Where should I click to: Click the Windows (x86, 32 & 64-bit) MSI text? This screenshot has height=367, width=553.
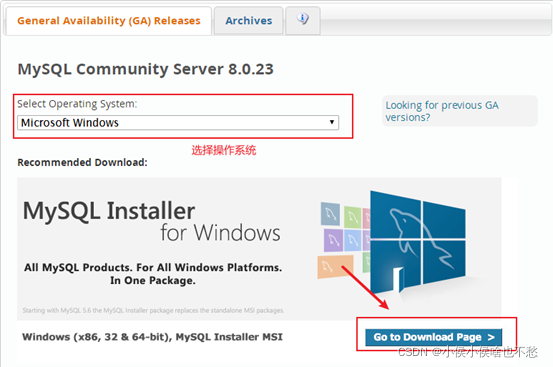click(x=152, y=337)
